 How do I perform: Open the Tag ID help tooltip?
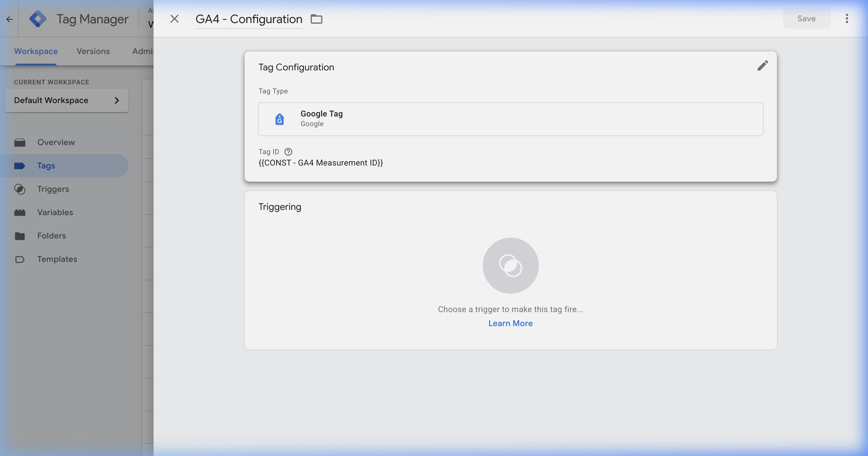288,152
